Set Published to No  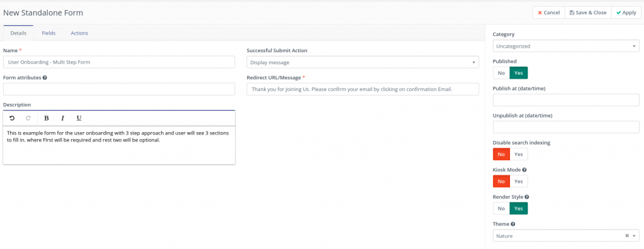501,73
